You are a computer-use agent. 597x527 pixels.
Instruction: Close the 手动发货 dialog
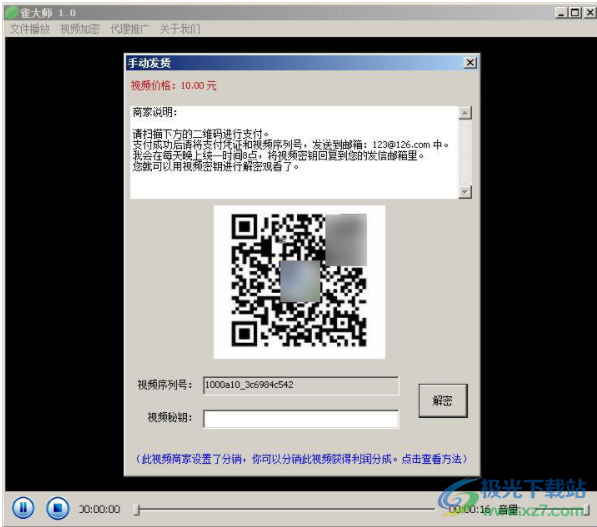[470, 62]
